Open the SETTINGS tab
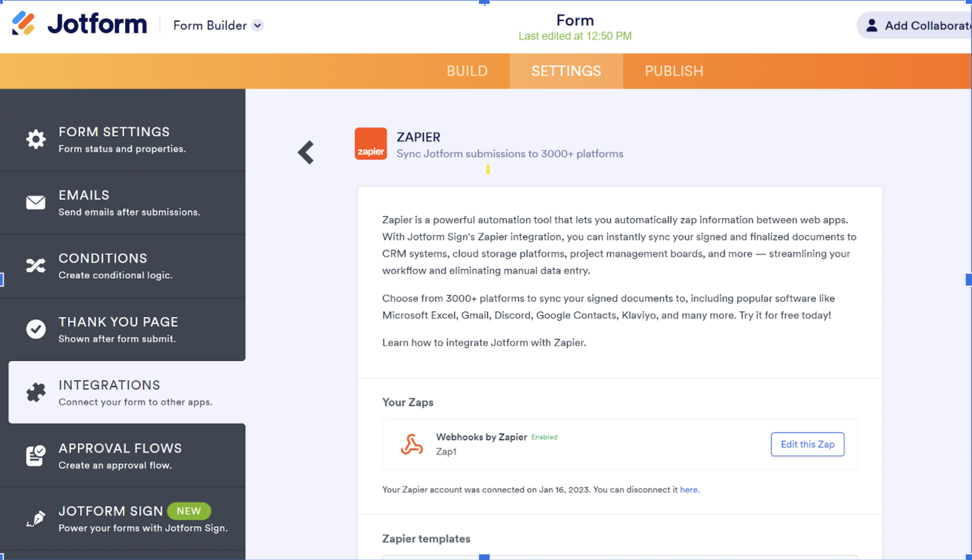972x560 pixels. (566, 71)
